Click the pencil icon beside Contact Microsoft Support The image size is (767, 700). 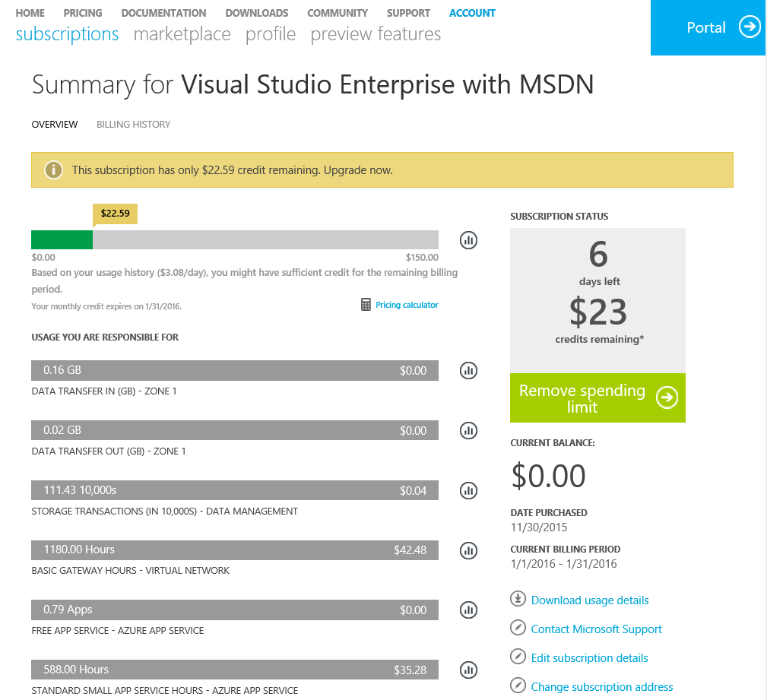click(518, 628)
